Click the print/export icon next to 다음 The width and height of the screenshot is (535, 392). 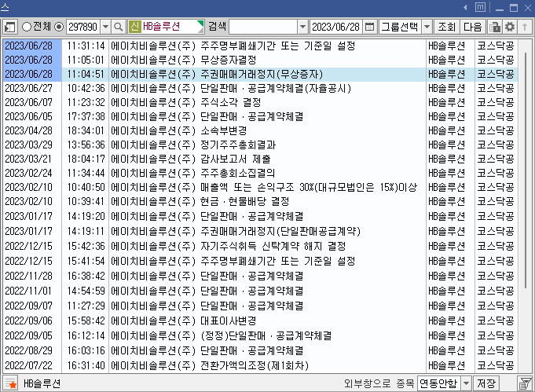[x=494, y=27]
